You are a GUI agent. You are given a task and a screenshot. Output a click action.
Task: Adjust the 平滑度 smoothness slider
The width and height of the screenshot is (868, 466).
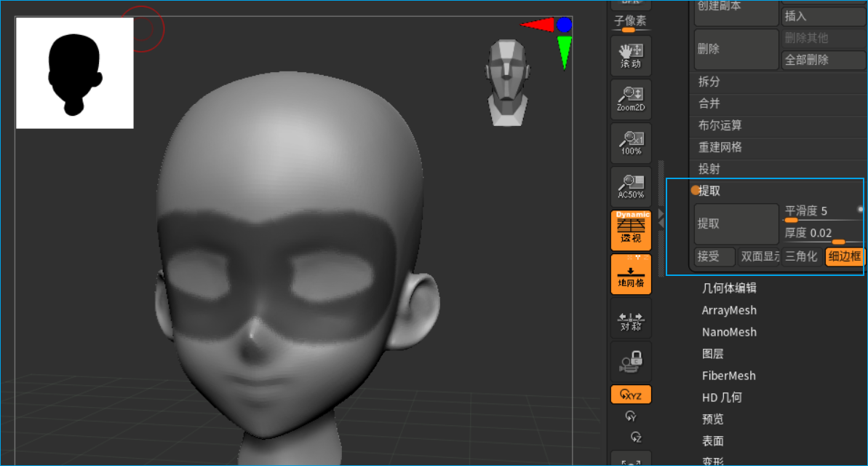[x=823, y=212]
